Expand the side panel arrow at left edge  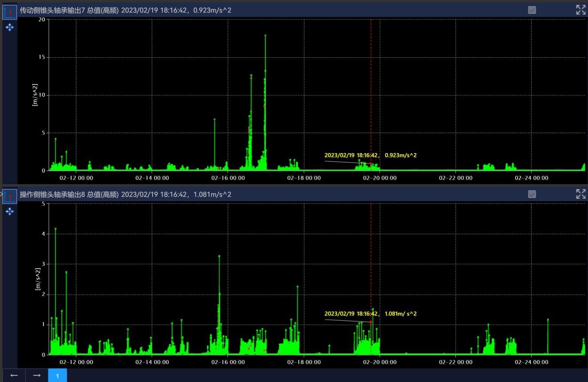click(x=1, y=194)
